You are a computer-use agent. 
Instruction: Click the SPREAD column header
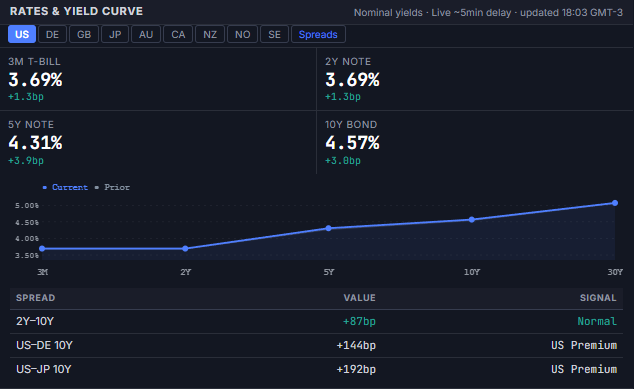[36, 298]
